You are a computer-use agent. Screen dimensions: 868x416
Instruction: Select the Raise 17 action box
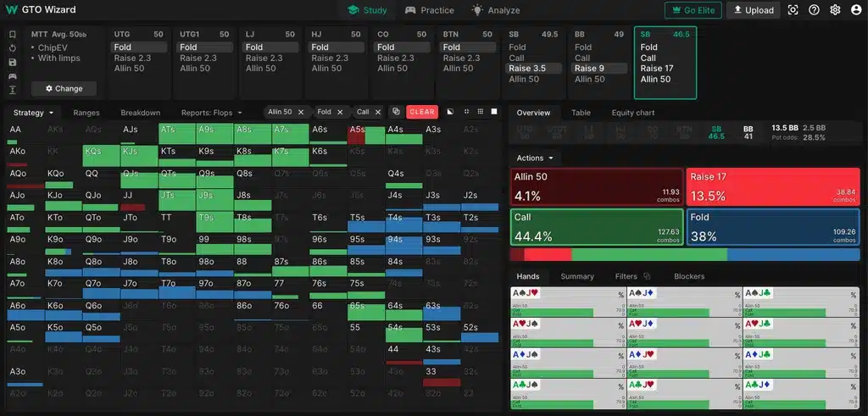pyautogui.click(x=773, y=187)
